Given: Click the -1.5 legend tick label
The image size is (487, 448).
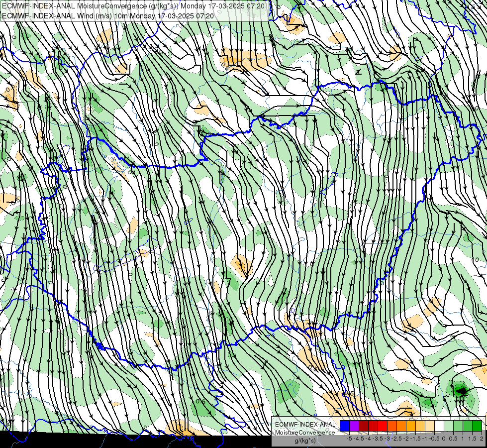Looking at the screenshot, I should click(x=415, y=439).
